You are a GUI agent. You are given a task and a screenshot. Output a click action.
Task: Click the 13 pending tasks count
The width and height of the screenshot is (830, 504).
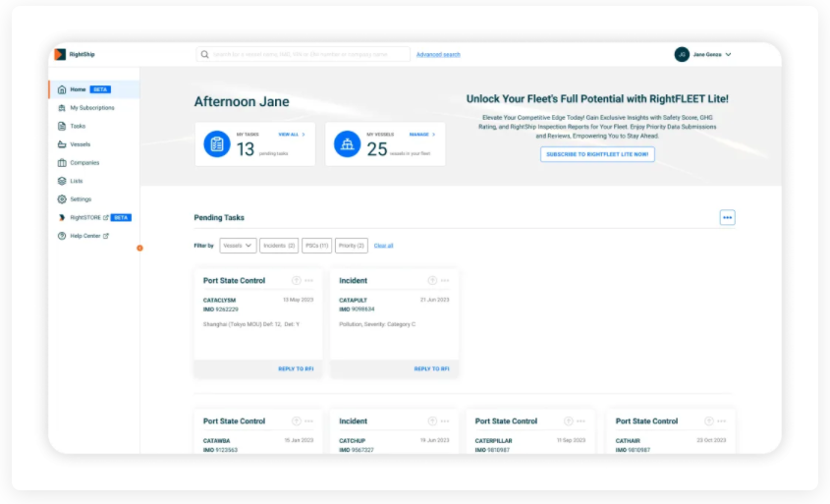click(x=246, y=149)
